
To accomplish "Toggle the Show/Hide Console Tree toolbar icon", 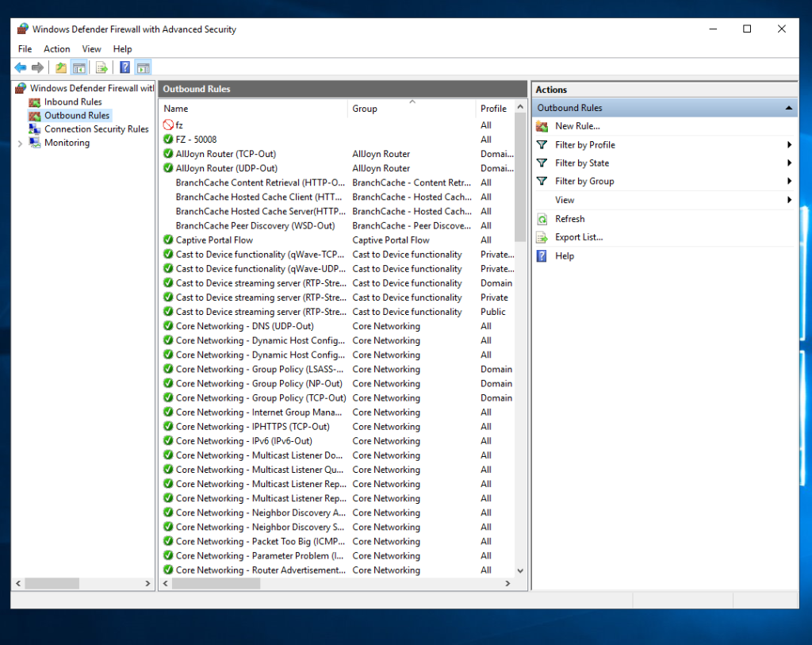I will 80,67.
